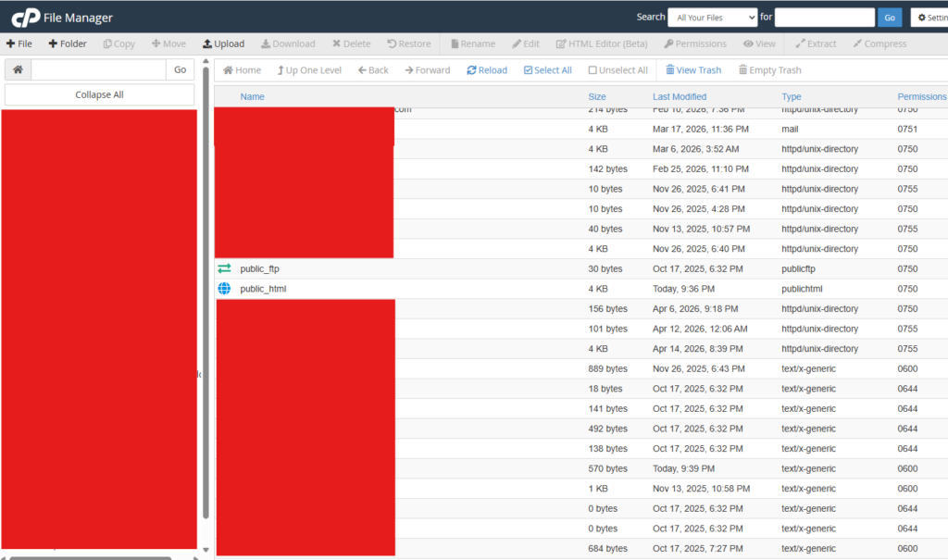Image resolution: width=948 pixels, height=560 pixels.
Task: Create a new file with + File
Action: coord(19,44)
